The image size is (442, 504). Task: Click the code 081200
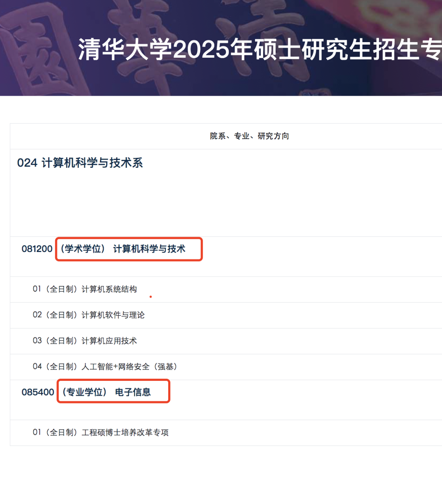tap(37, 249)
